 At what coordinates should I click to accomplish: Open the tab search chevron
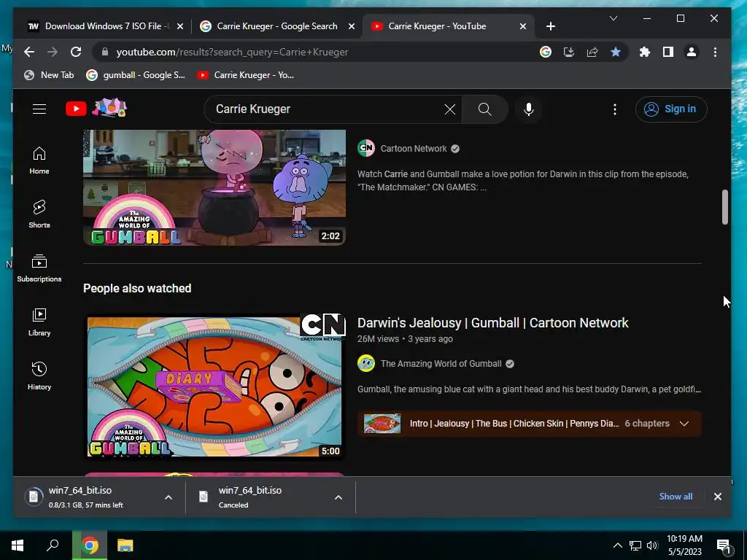(614, 18)
